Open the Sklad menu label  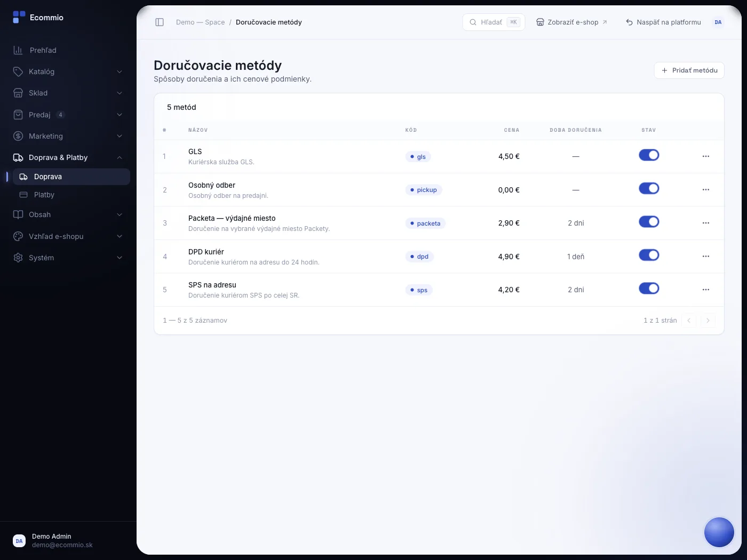pos(38,93)
